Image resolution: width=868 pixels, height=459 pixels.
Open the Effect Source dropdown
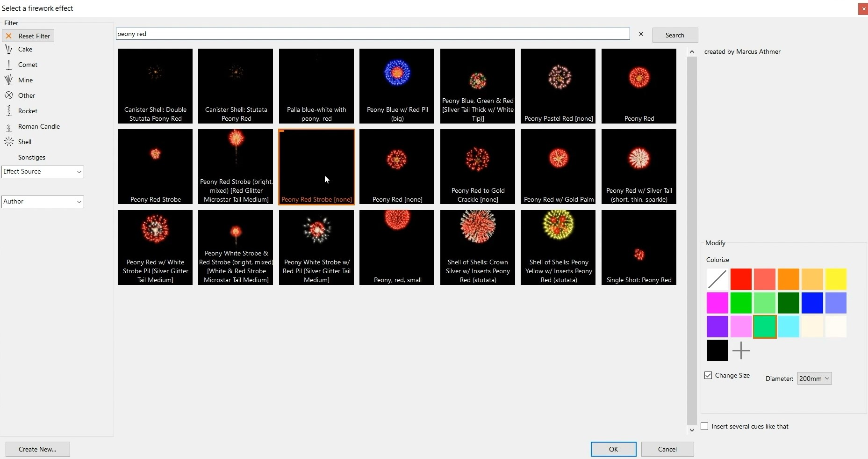pyautogui.click(x=43, y=172)
